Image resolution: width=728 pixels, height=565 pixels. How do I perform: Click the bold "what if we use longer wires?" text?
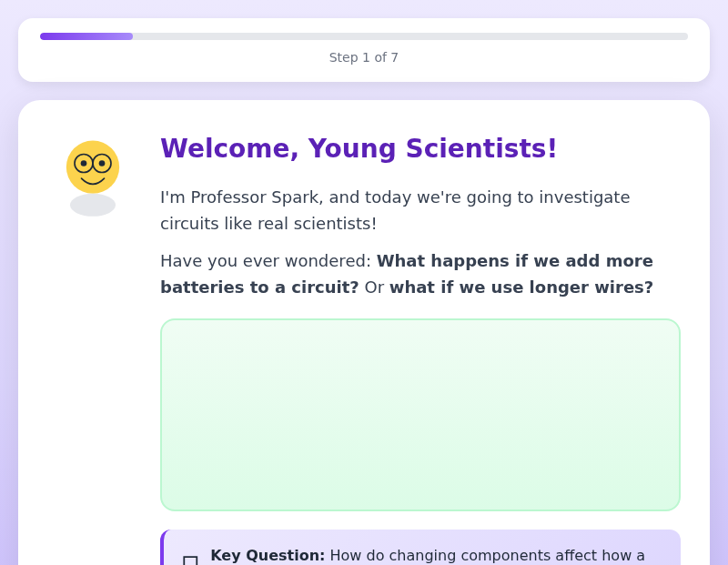(x=521, y=288)
